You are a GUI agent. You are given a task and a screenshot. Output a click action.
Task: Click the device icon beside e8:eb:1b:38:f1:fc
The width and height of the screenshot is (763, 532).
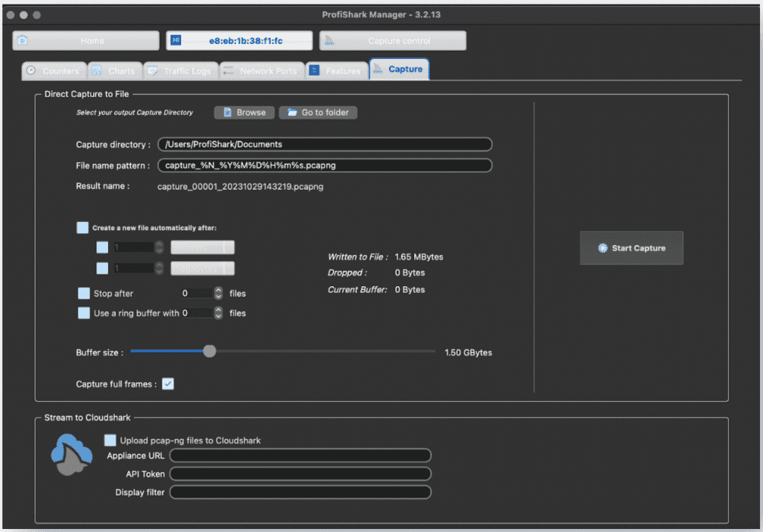176,41
